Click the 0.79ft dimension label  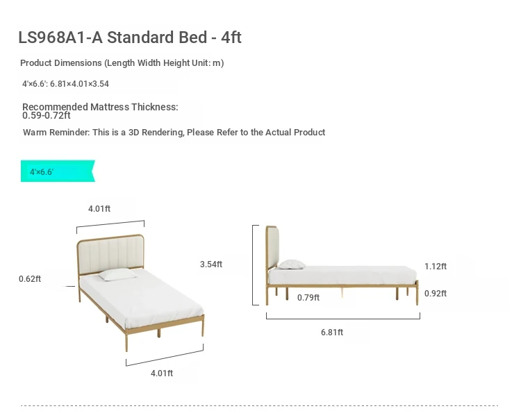pos(308,298)
